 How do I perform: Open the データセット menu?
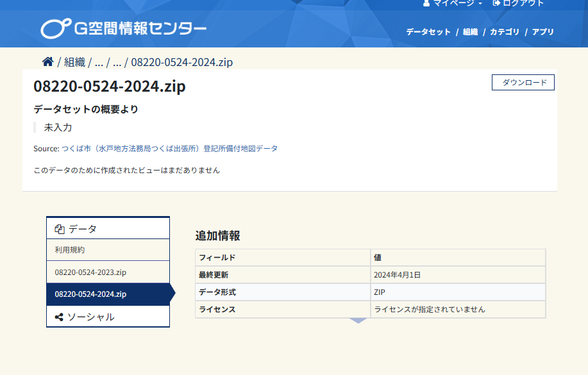tap(428, 32)
